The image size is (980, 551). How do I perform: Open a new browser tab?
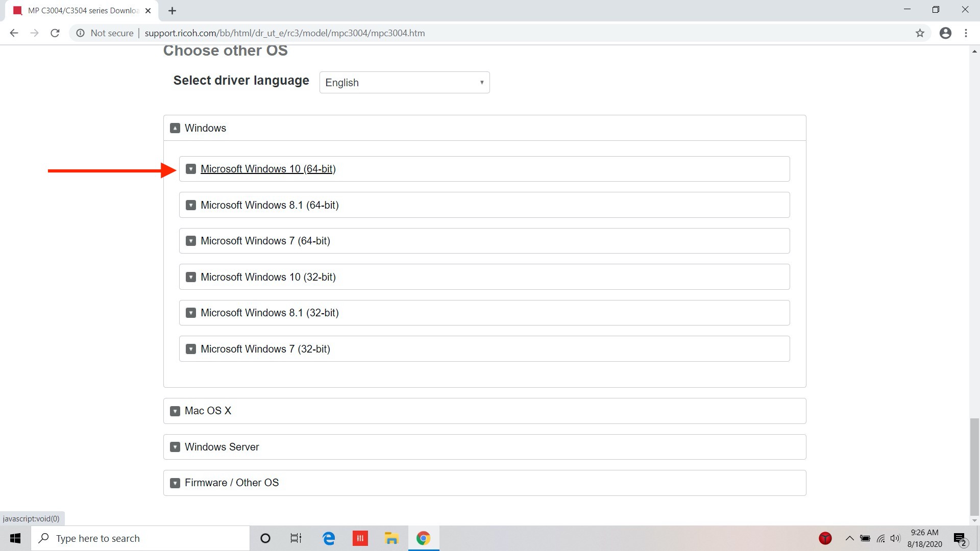point(173,11)
